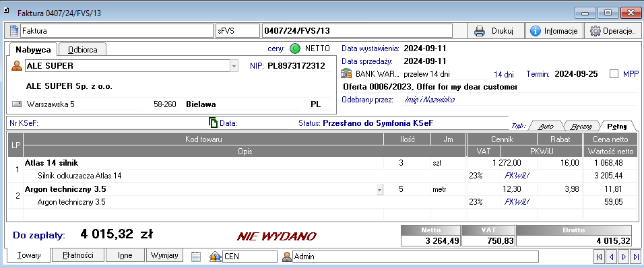Click the address card icon near Warszawska 5
Screen dimensions: 644x268
click(x=17, y=104)
